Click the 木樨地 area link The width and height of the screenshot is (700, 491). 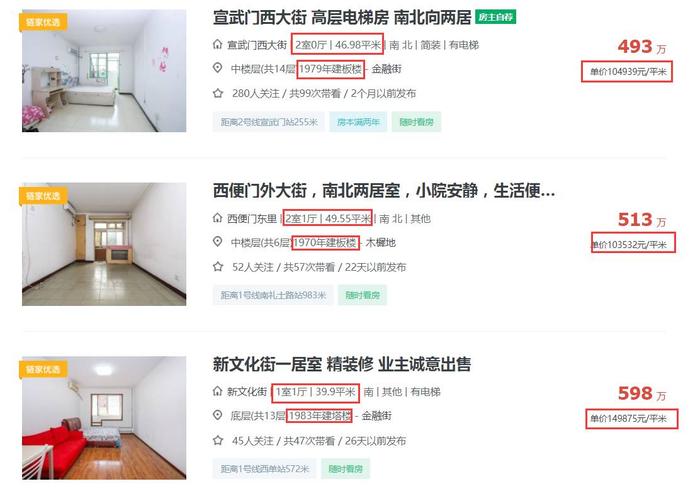(x=381, y=243)
